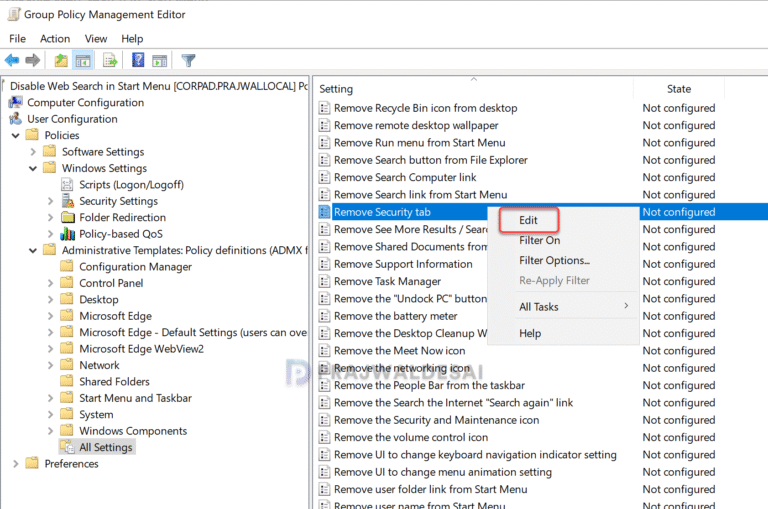This screenshot has height=509, width=768.
Task: Click the Scripts (Logon/Logoff) icon
Action: click(67, 185)
